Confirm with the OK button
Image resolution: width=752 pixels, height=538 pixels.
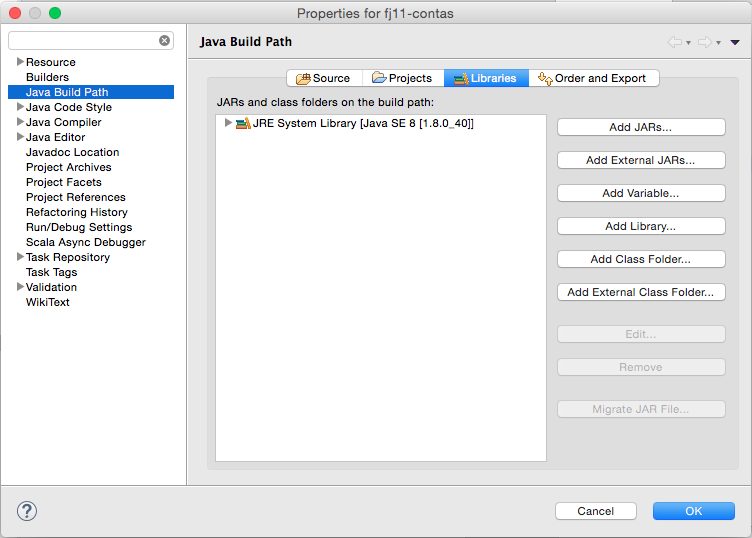pos(693,511)
